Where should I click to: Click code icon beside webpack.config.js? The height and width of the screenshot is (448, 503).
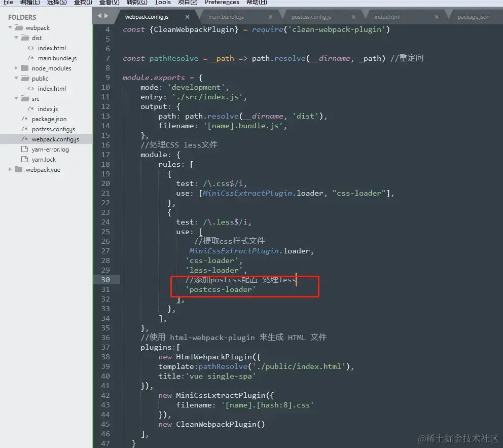click(25, 139)
